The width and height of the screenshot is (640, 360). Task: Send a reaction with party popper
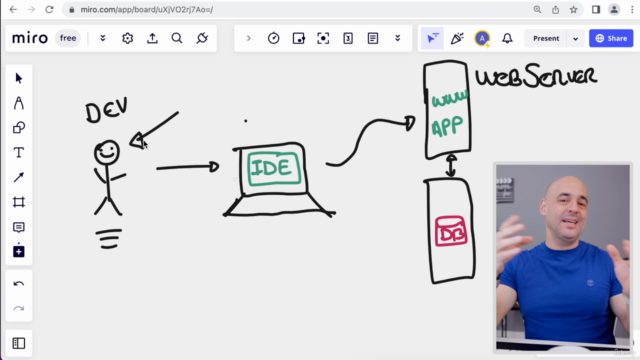pyautogui.click(x=457, y=38)
